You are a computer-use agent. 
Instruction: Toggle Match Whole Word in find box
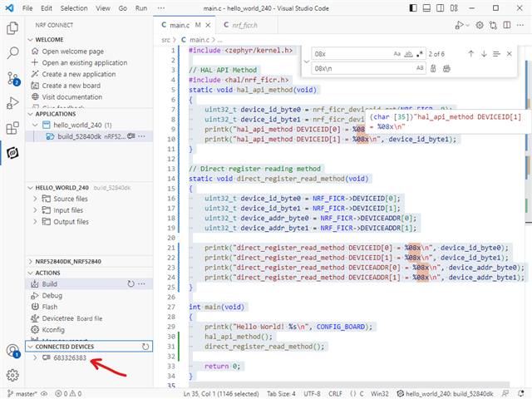409,53
